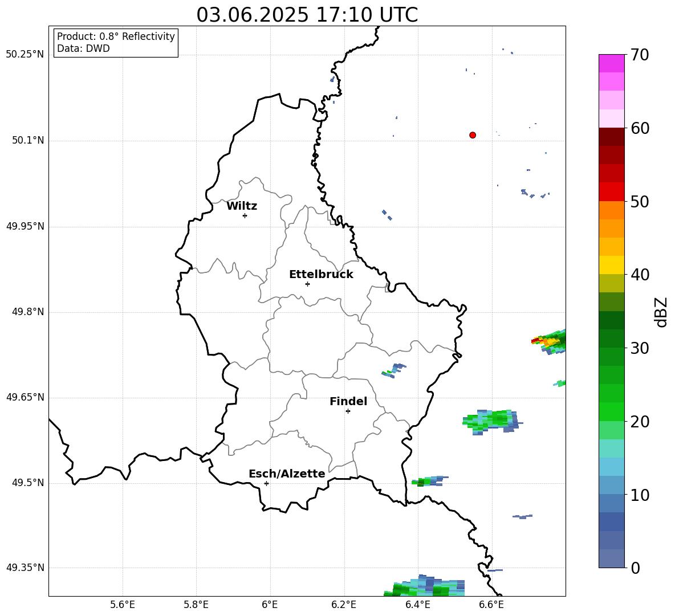Click the Esch/Alzette station cross marker
The height and width of the screenshot is (616, 675).
pos(266,483)
